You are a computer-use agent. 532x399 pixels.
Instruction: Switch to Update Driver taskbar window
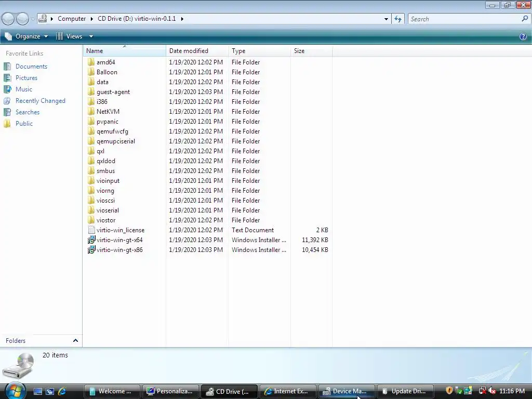[405, 391]
